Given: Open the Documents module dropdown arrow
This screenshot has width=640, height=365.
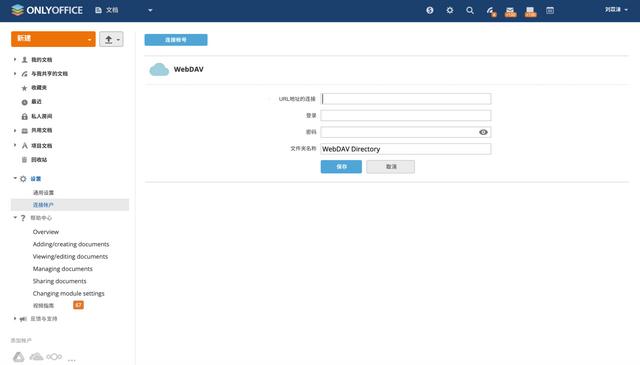Looking at the screenshot, I should point(150,10).
